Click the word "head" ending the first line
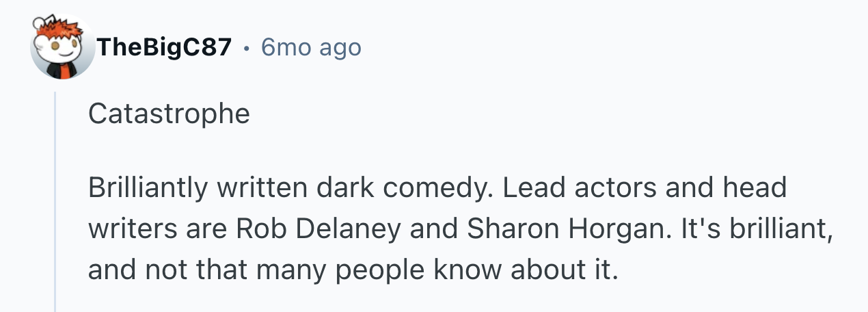The width and height of the screenshot is (868, 312). (757, 187)
